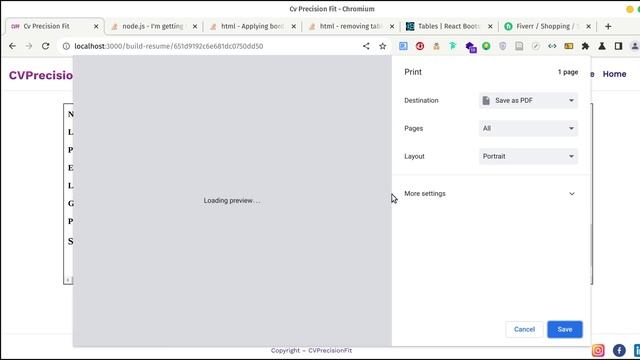Viewport: 640px width, 360px height.
Task: Click the '1 page' count label
Action: 568,72
